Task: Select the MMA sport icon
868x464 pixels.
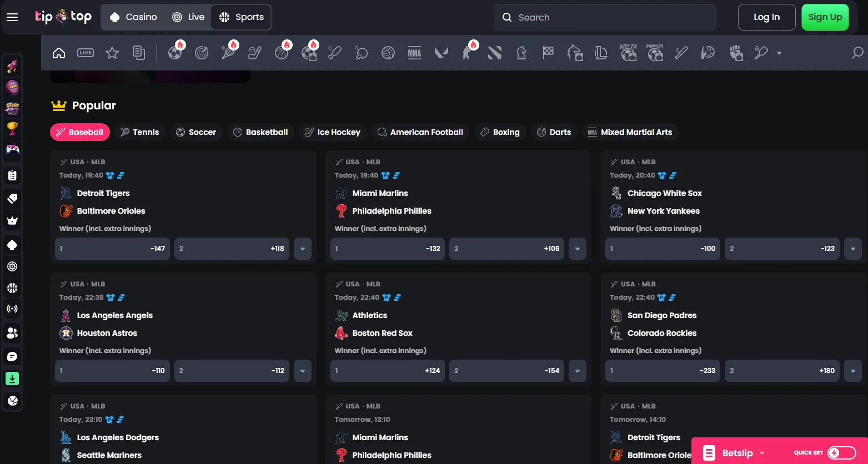Action: [414, 53]
